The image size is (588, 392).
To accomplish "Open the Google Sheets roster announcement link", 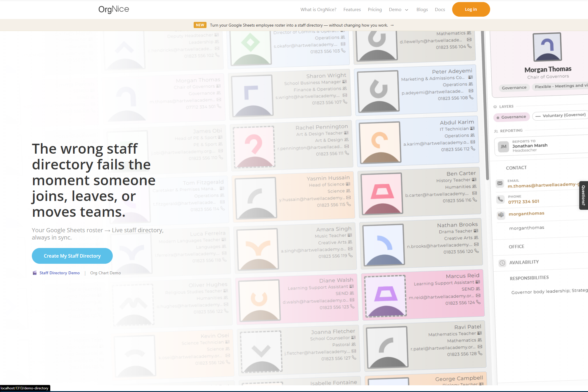I will pyautogui.click(x=302, y=25).
